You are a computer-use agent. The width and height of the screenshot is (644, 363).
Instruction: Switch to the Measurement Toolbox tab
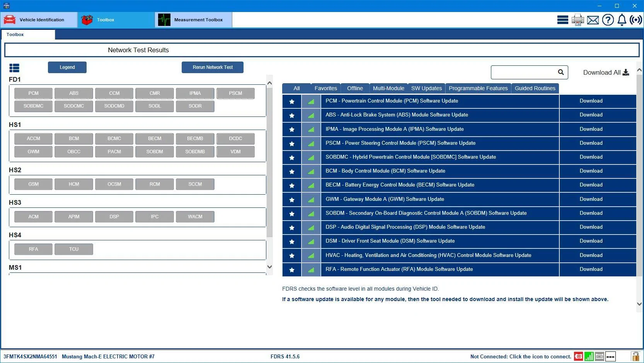(194, 20)
